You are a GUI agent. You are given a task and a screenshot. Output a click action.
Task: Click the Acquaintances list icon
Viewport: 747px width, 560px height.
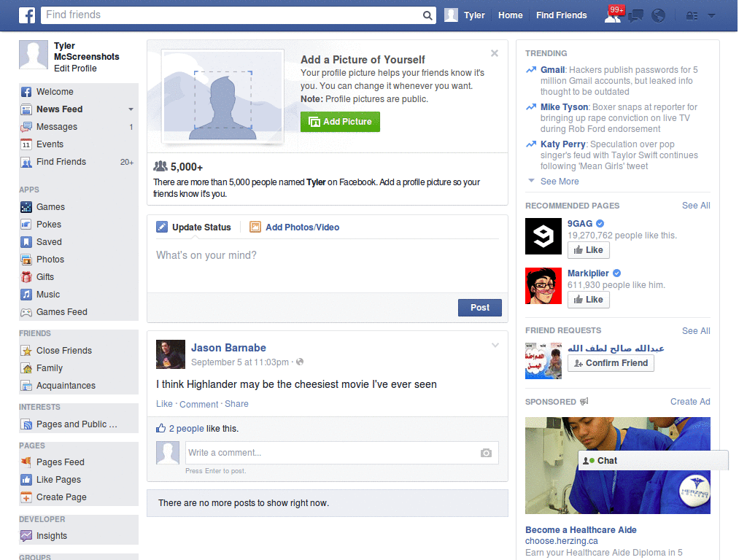[x=26, y=386]
